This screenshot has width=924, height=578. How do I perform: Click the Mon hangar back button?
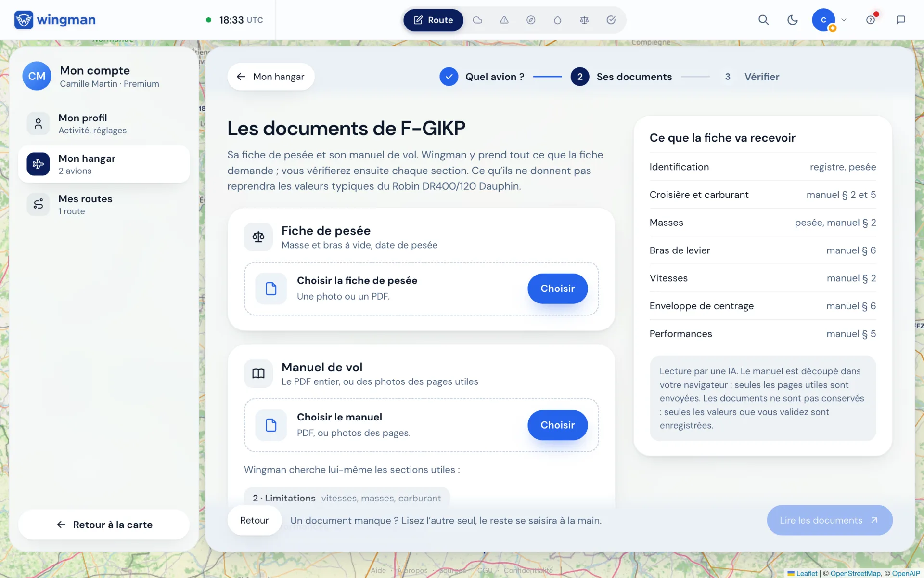click(271, 77)
